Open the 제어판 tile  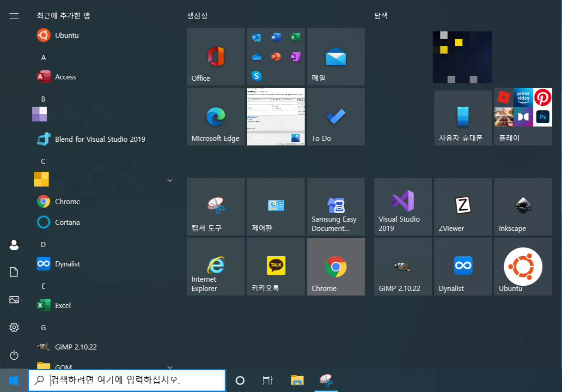276,206
